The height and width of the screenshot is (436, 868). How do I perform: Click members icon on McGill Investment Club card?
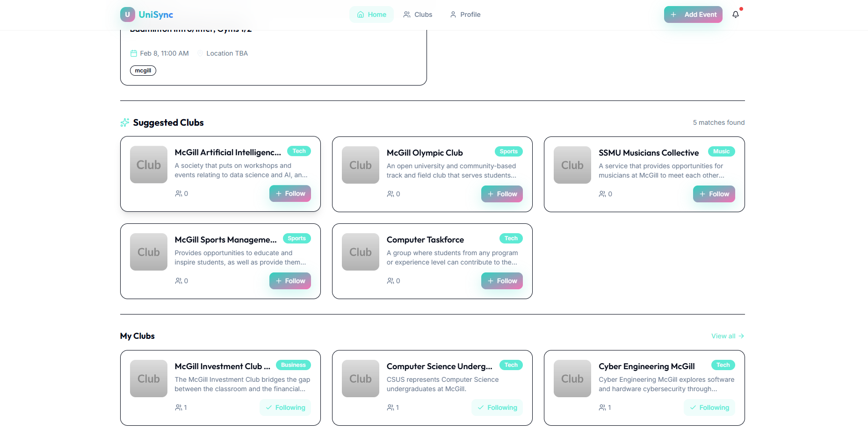pos(179,407)
